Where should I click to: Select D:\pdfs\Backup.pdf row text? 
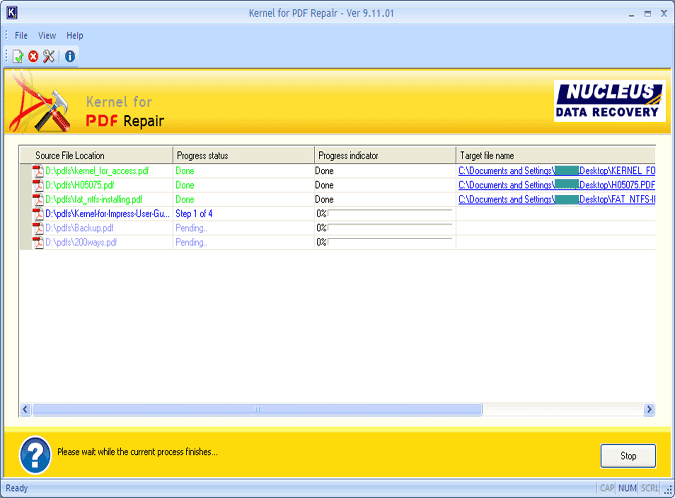[79, 228]
